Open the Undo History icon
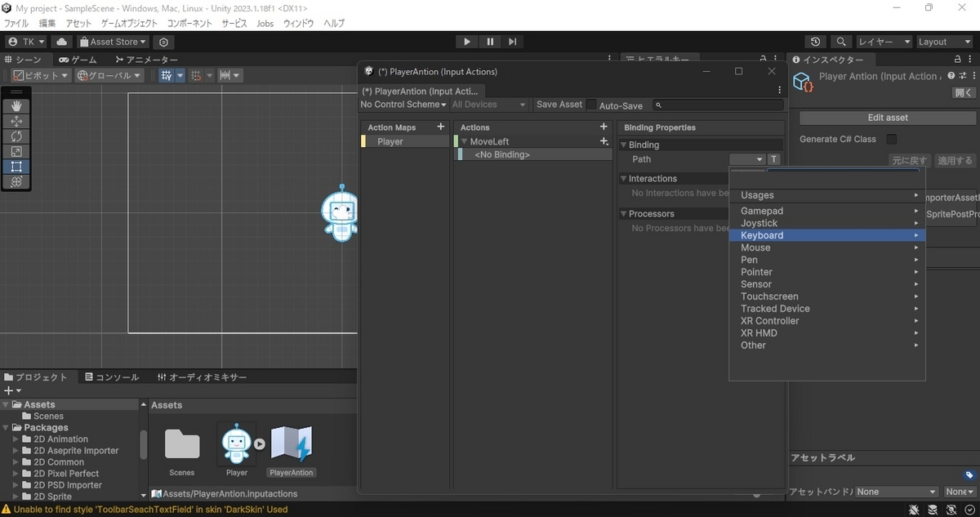 coord(815,42)
